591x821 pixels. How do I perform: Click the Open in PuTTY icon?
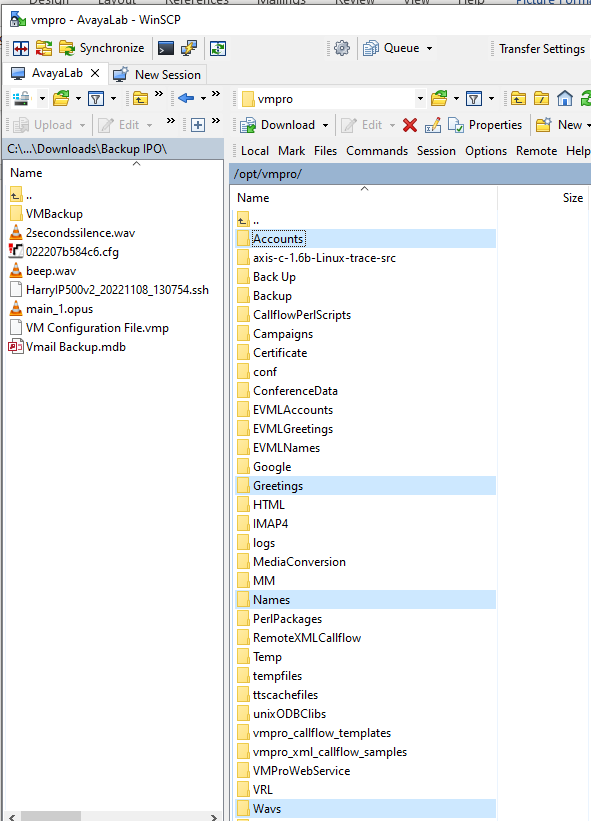point(189,49)
